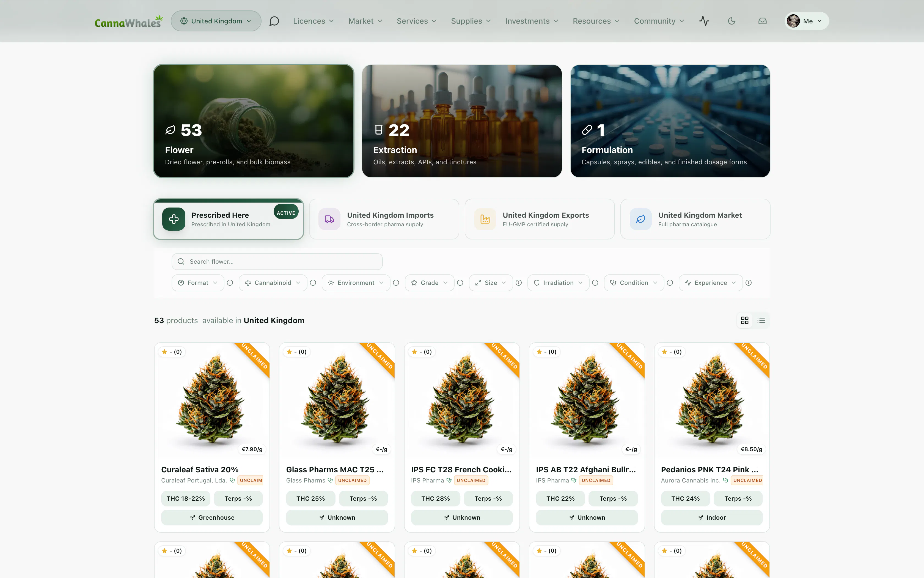Click the star rating on Curaleaf card
The width and height of the screenshot is (924, 578).
pyautogui.click(x=172, y=352)
